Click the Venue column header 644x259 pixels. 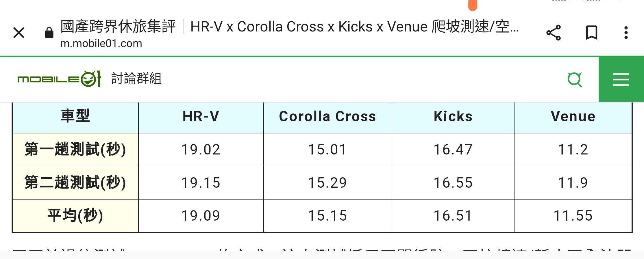(x=573, y=117)
